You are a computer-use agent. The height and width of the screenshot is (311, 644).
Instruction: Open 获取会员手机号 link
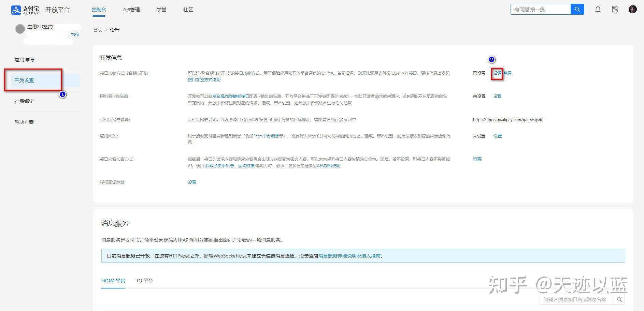pos(219,165)
